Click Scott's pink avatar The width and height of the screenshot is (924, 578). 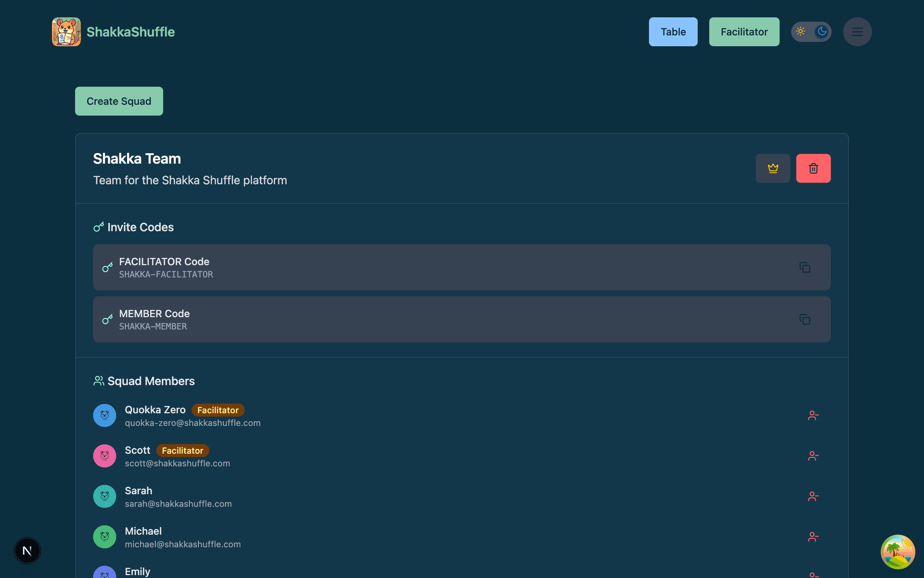[104, 456]
